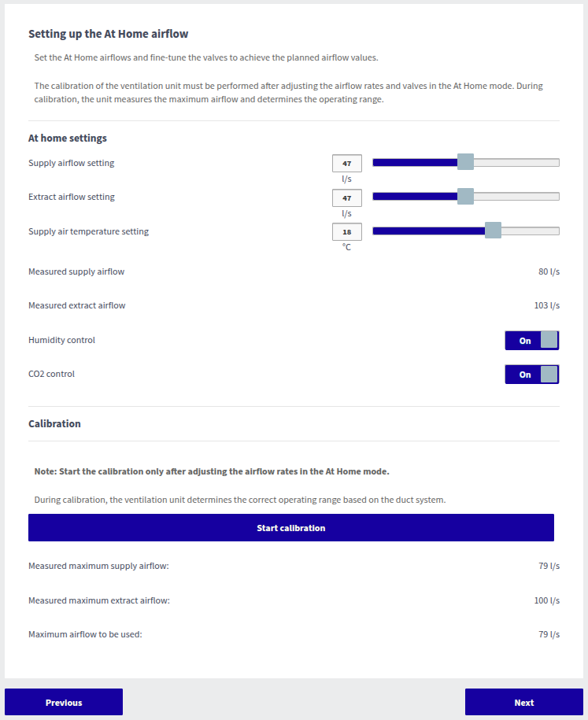Viewport: 588px width, 720px height.
Task: Click the 'Maximum airflow to be used' value
Action: 549,635
